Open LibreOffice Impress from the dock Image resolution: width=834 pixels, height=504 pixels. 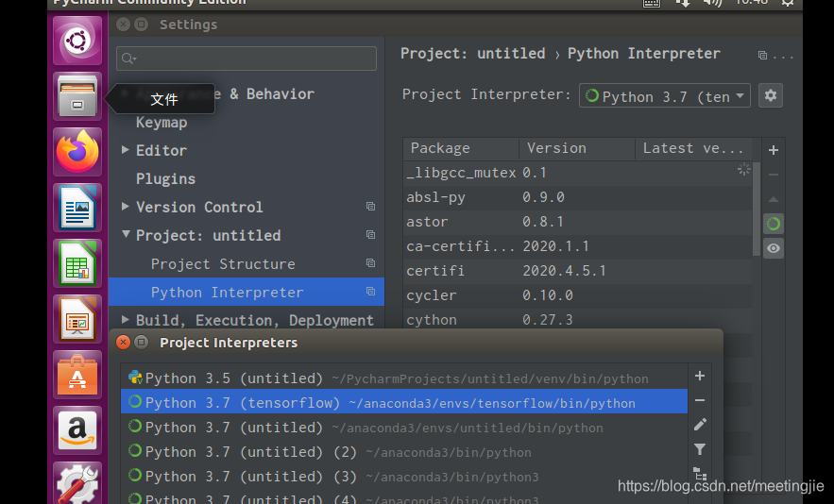coord(77,320)
